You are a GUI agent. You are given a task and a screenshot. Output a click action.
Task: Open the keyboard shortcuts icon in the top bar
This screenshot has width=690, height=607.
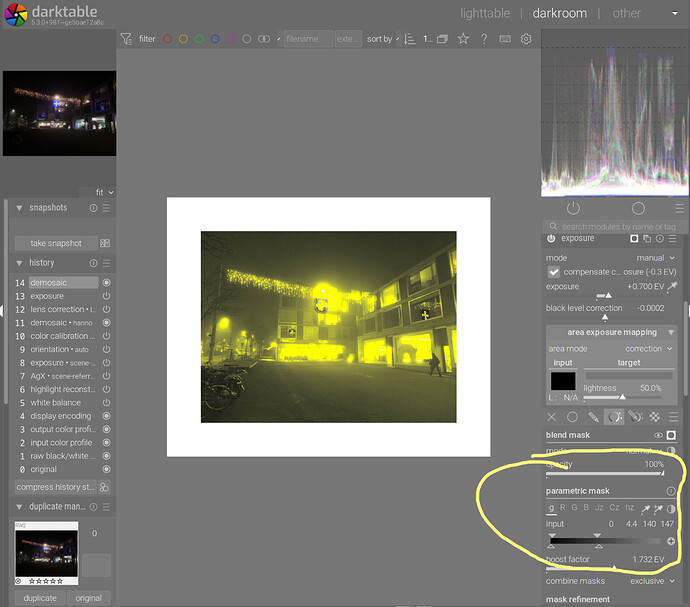[x=505, y=39]
